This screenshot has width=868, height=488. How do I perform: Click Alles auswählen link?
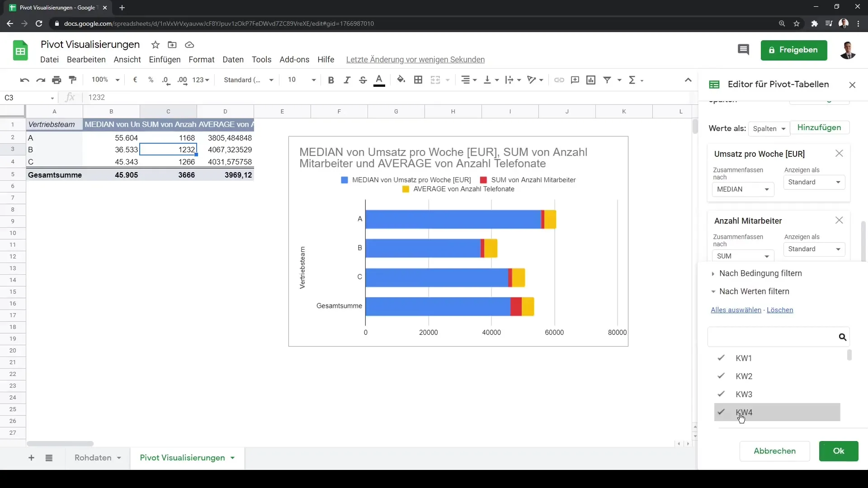click(x=736, y=310)
